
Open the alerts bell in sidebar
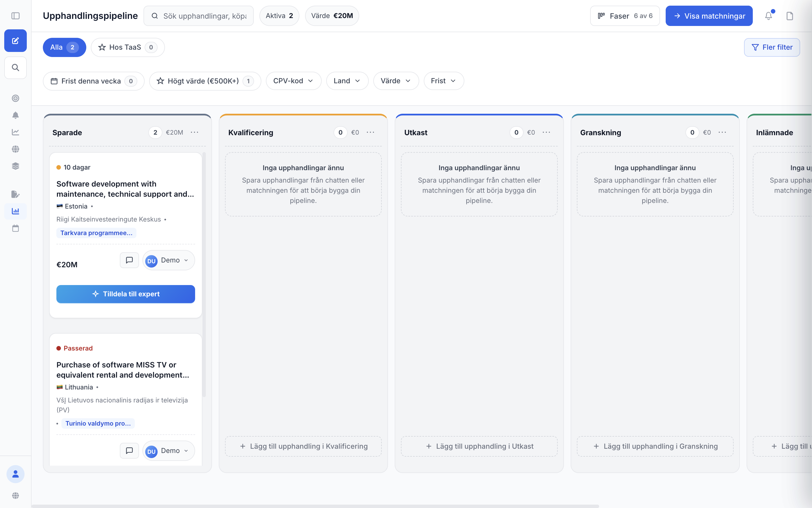click(x=16, y=115)
